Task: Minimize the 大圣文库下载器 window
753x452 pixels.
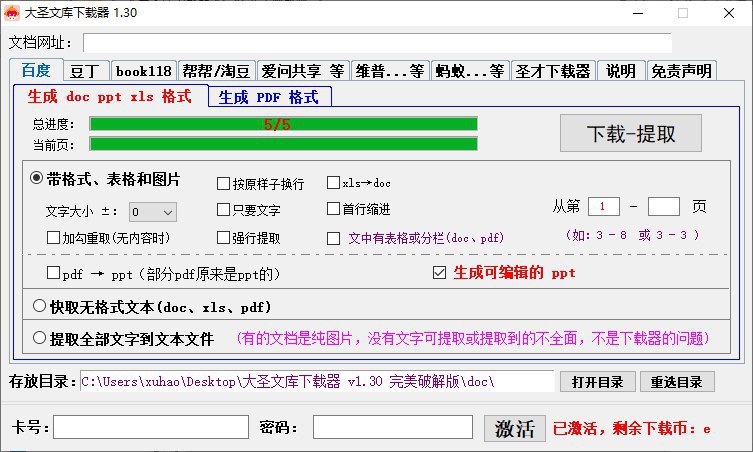Action: click(x=638, y=13)
